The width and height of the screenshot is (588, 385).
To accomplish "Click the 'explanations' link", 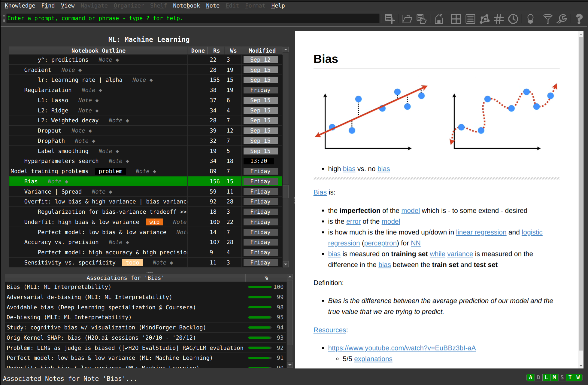I will pyautogui.click(x=373, y=359).
